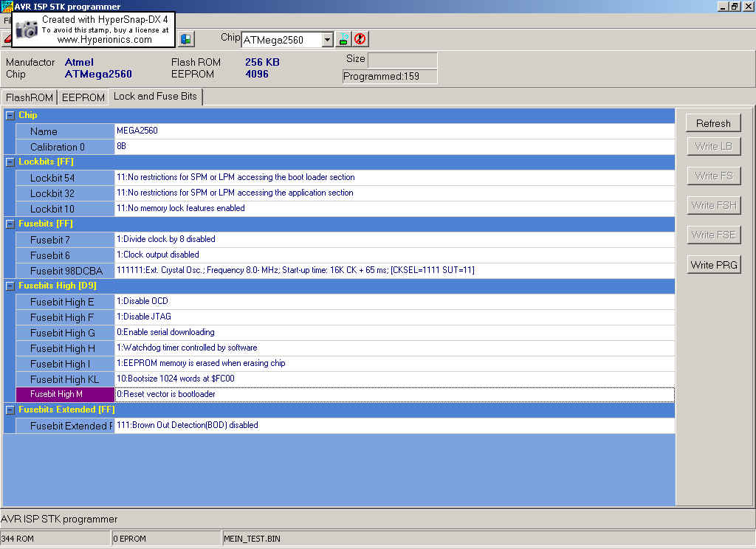Collapse the Chip section
This screenshot has height=549, width=756.
10,116
